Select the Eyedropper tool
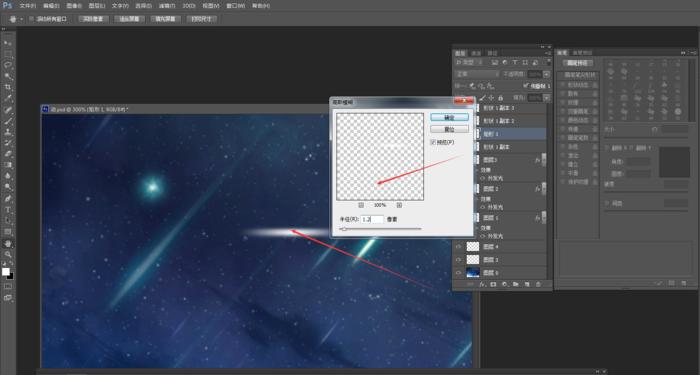Image resolution: width=700 pixels, height=375 pixels. (x=8, y=98)
